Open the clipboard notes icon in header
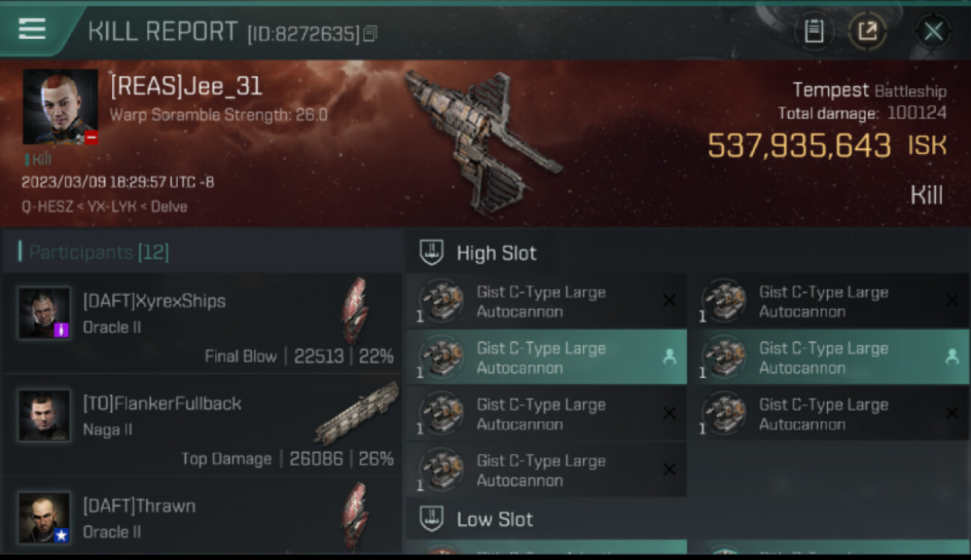971x560 pixels. (813, 31)
